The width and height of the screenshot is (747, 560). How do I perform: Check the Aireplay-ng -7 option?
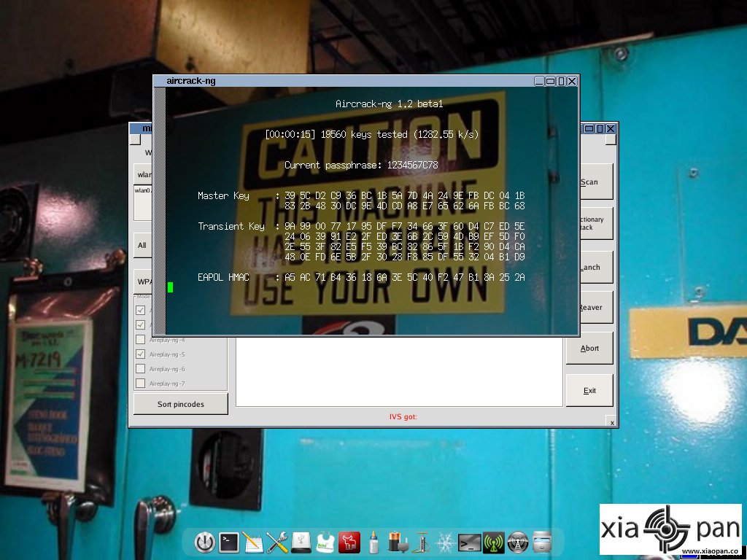[141, 383]
